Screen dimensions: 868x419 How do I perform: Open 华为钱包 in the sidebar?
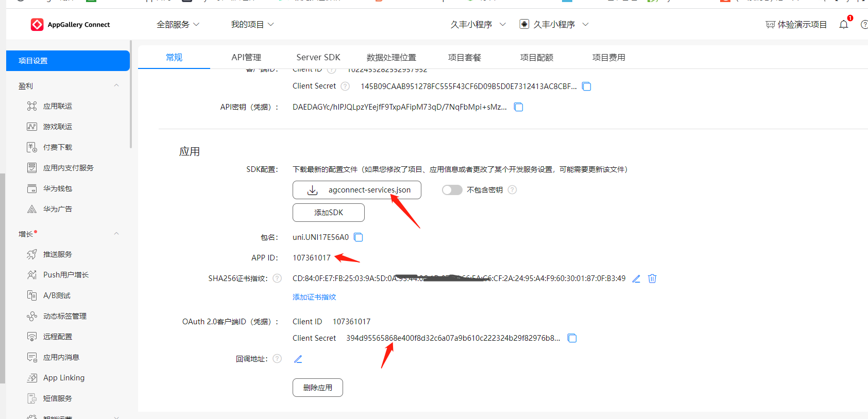pyautogui.click(x=58, y=188)
